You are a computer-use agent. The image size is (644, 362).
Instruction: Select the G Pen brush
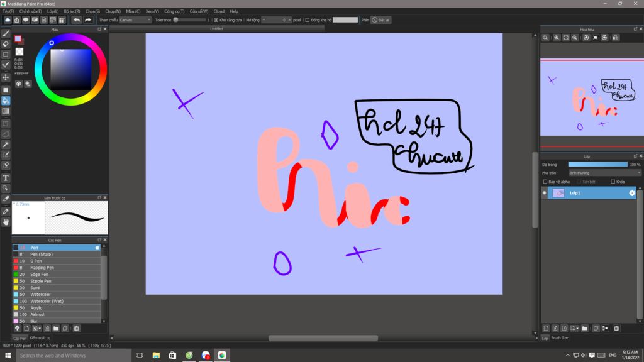point(56,261)
